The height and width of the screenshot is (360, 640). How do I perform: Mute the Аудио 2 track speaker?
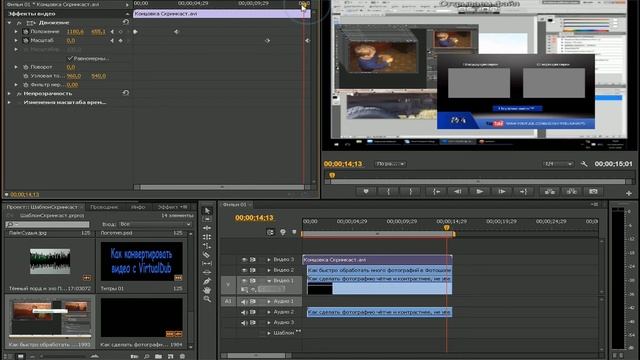(244, 312)
